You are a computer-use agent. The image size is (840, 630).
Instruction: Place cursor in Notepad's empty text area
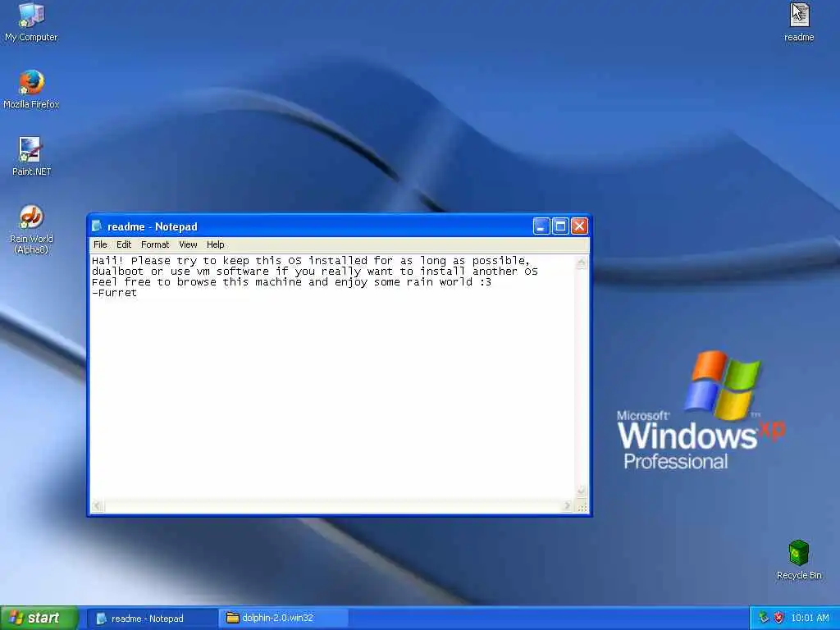coord(332,396)
